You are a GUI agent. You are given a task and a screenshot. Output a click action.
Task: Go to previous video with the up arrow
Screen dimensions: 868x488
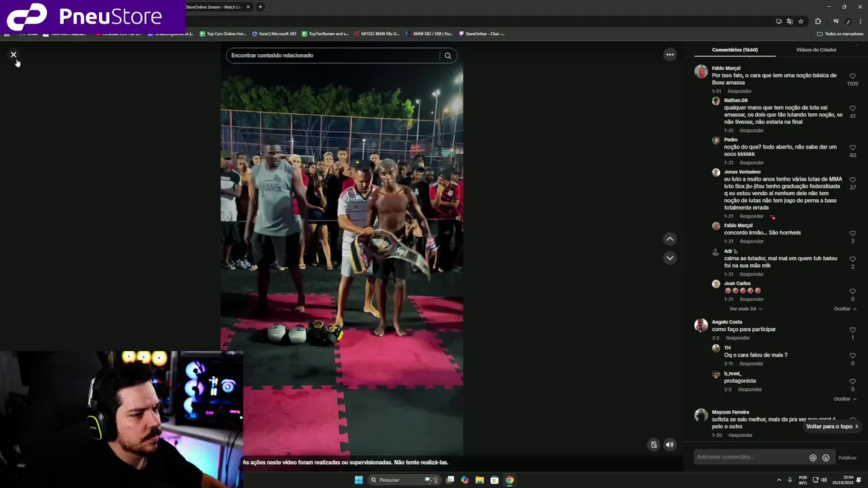(x=669, y=239)
